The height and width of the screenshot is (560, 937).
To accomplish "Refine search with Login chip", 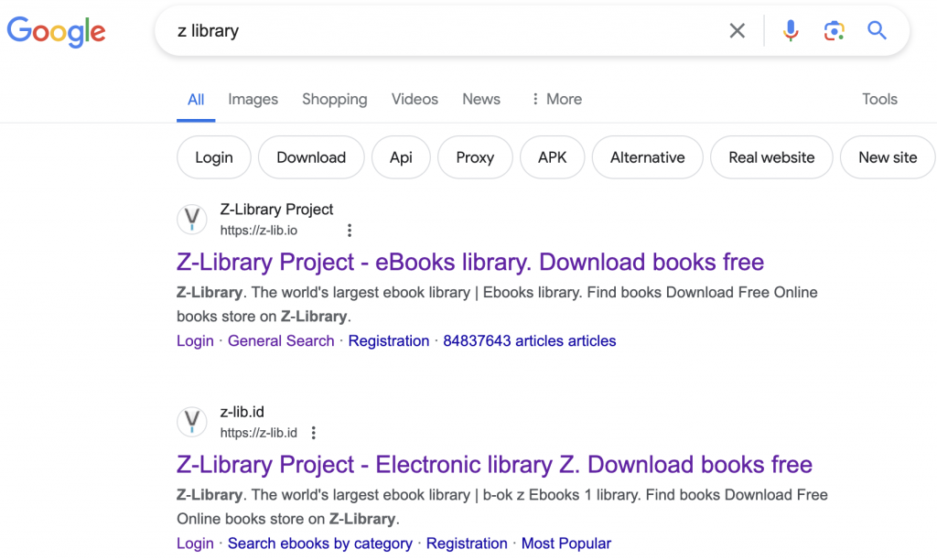I will [214, 157].
